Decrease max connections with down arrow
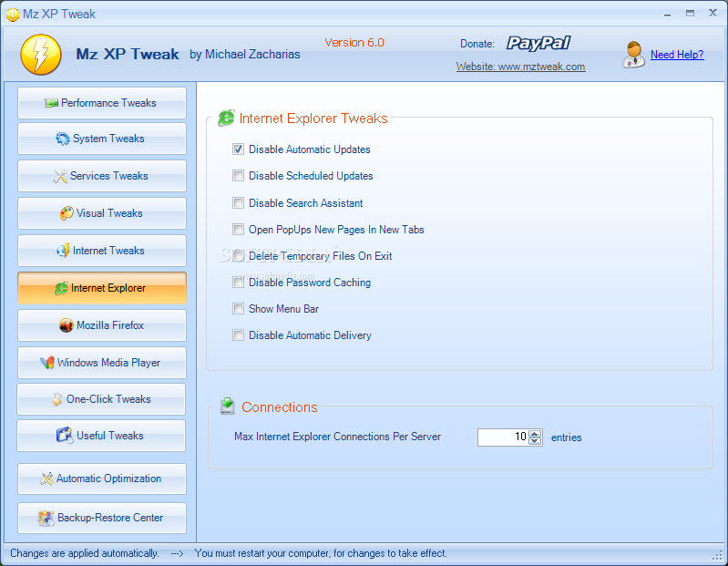The image size is (728, 566). pos(535,440)
